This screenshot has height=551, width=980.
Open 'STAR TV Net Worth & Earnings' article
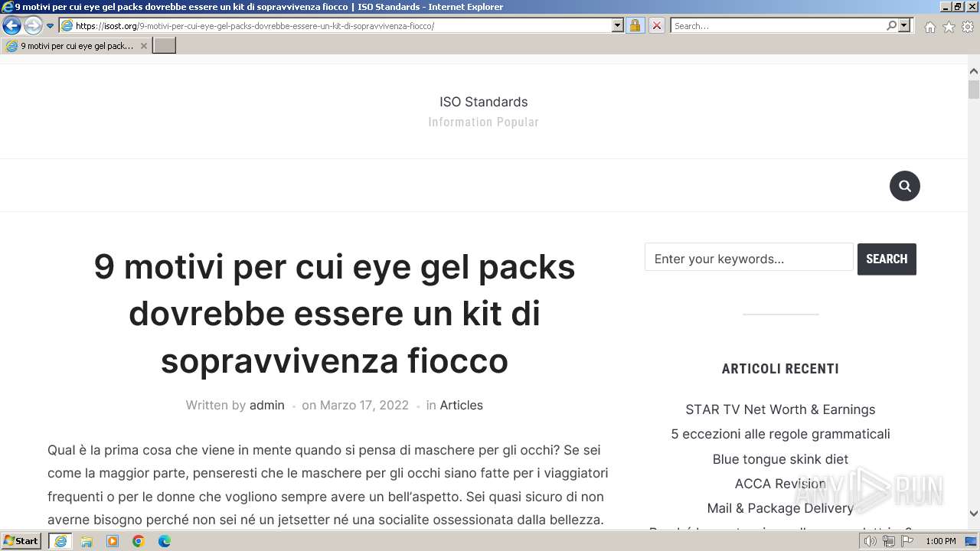tap(780, 409)
